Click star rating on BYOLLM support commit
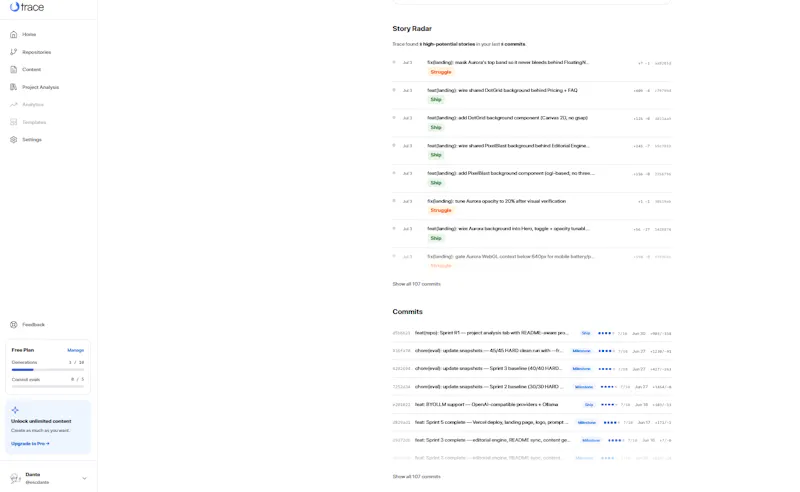 point(609,405)
